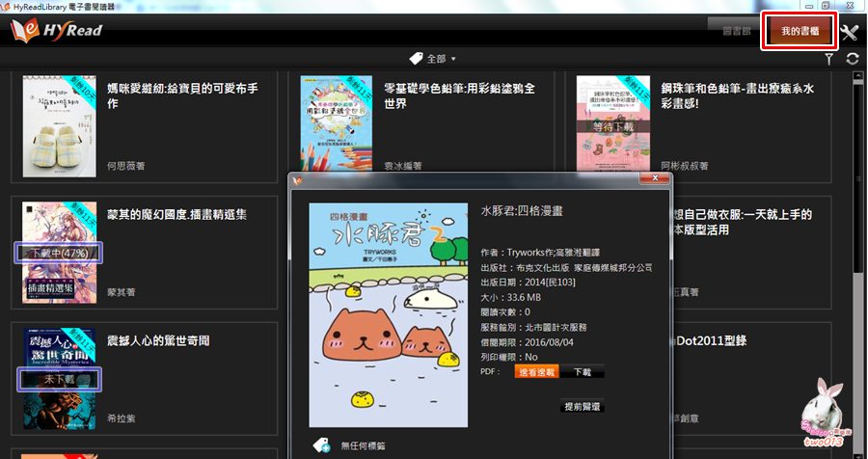Screen dimensions: 868x459
Task: Click the 下載中(47%) download progress label
Action: pyautogui.click(x=60, y=253)
